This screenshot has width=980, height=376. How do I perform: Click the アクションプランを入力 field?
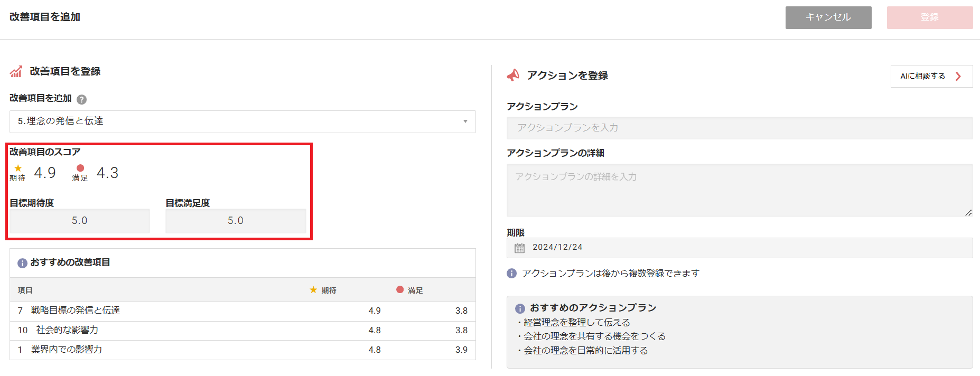point(740,128)
